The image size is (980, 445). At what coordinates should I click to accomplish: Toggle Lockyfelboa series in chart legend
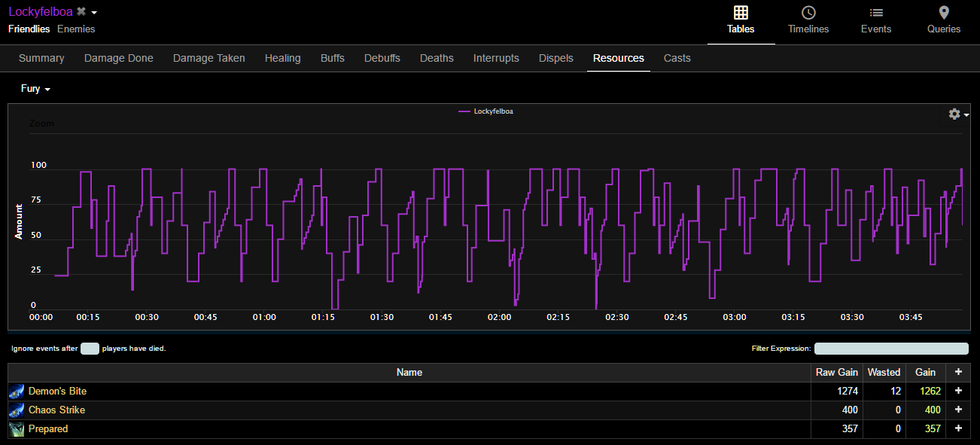point(486,111)
